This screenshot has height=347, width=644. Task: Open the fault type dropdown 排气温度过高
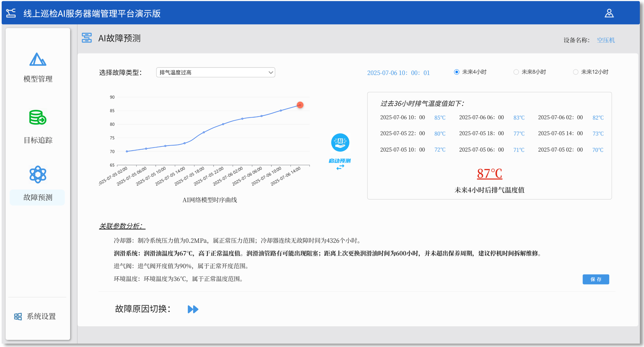coord(212,72)
